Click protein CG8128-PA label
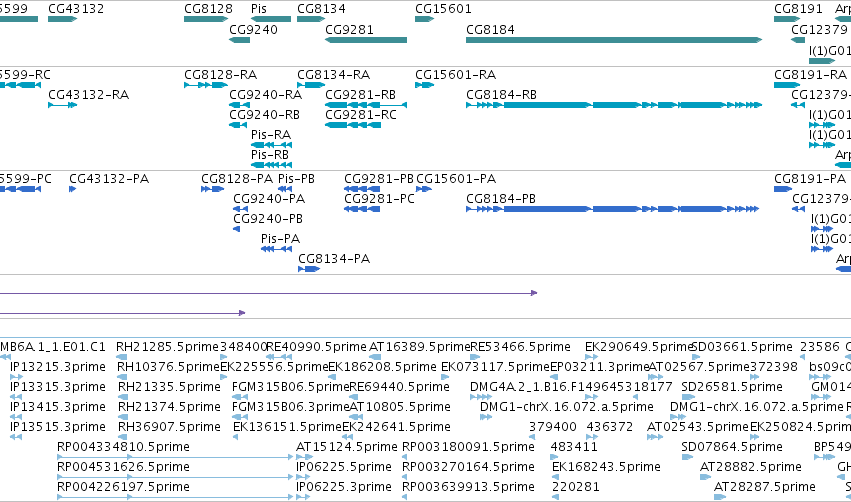Image resolution: width=851 pixels, height=502 pixels. click(x=237, y=179)
